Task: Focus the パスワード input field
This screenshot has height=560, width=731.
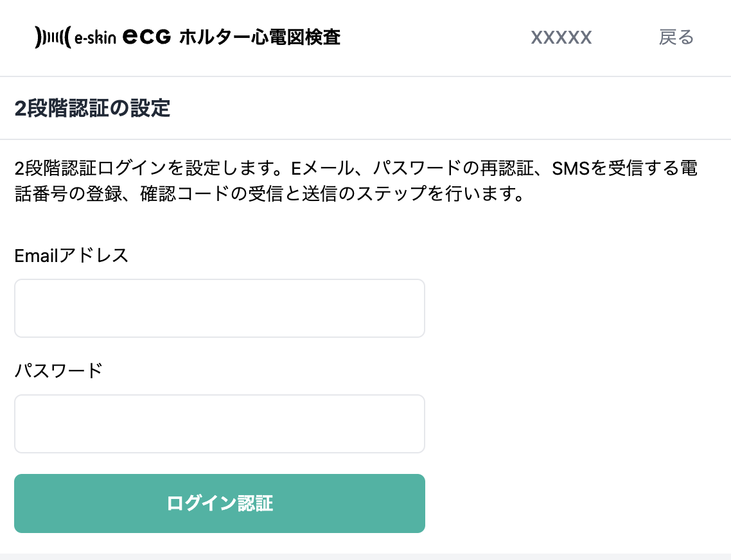Action: tap(220, 424)
